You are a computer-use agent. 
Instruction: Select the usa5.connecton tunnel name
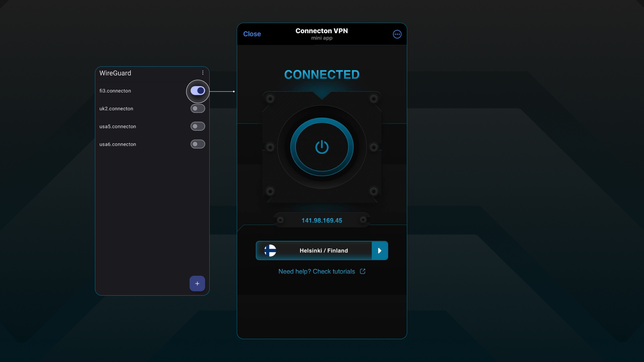tap(118, 126)
